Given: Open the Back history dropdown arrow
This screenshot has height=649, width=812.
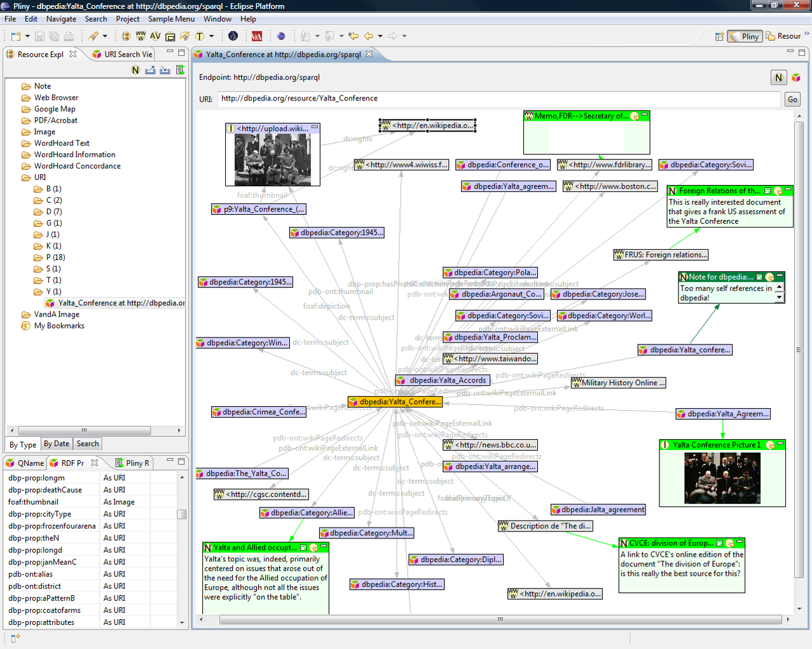Looking at the screenshot, I should coord(380,36).
